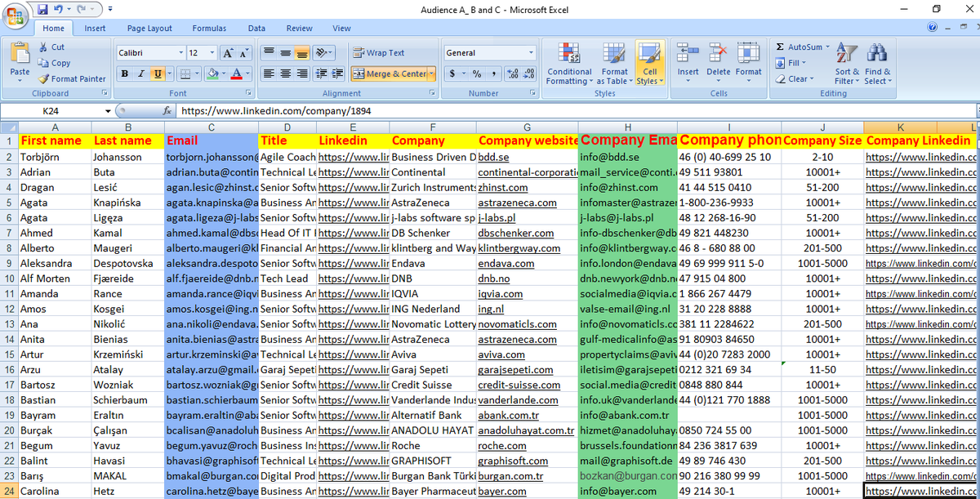Apply the fill color bucket
Viewport: 980px width, 499px height.
(212, 74)
